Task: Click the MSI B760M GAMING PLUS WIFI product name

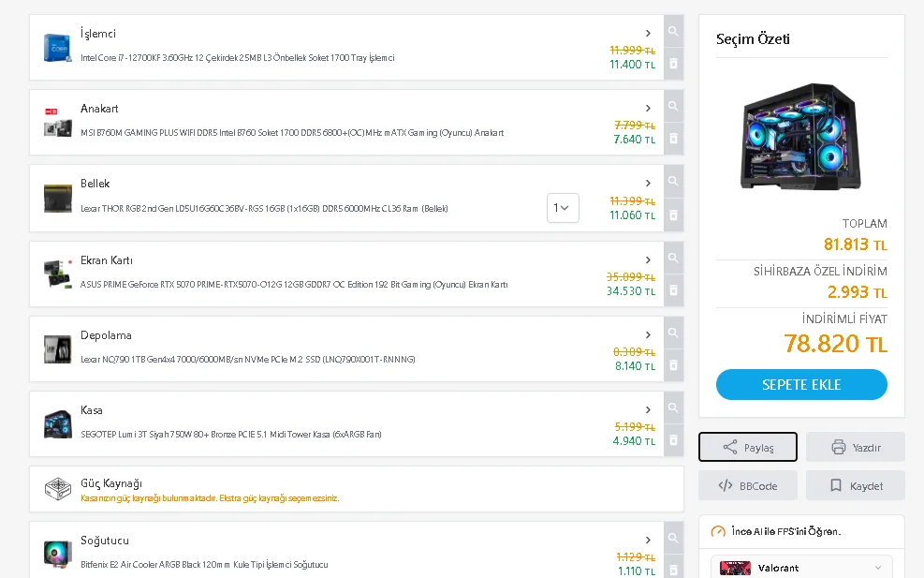Action: (292, 133)
